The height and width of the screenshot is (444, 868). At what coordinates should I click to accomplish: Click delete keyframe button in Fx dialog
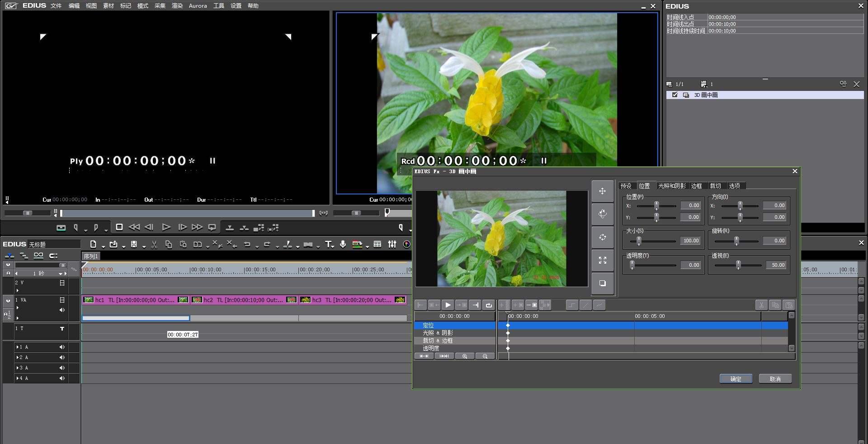[531, 305]
